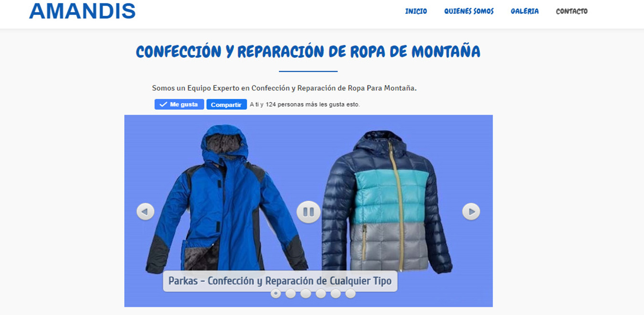Open the INICIO menu item
The image size is (644, 315).
point(416,11)
